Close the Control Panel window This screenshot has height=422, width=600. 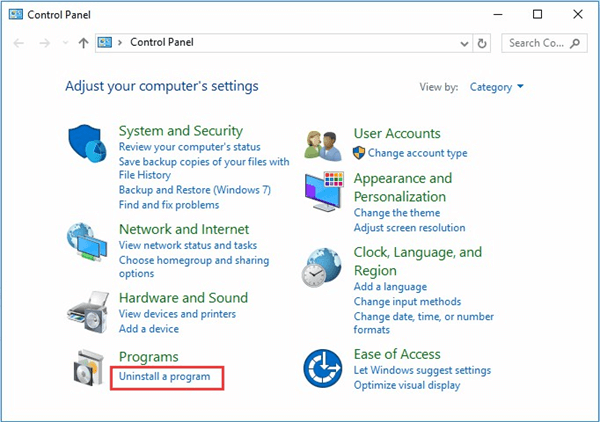click(x=578, y=15)
